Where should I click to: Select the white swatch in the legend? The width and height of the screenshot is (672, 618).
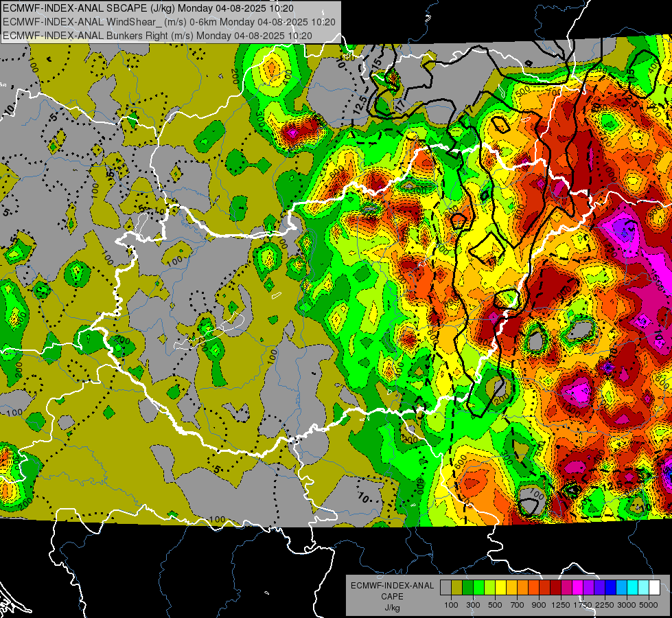(654, 587)
